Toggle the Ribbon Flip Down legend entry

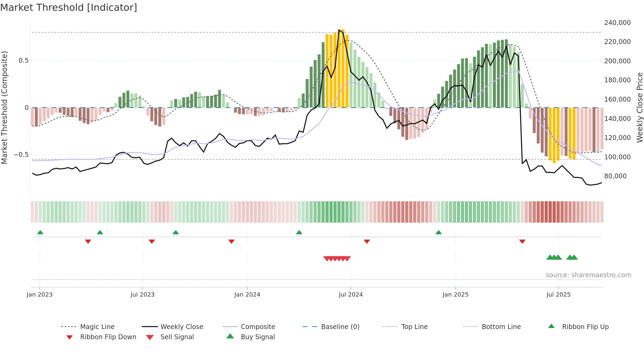click(101, 337)
